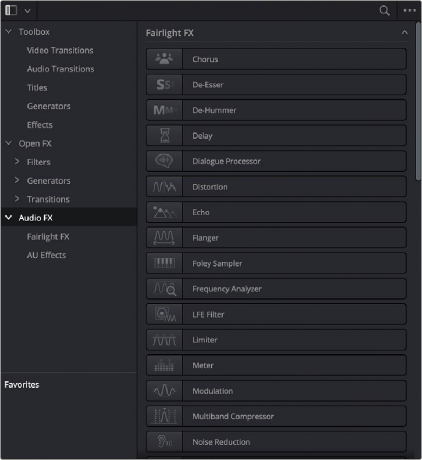Viewport: 422px width, 460px height.
Task: Choose the Dialogue Processor effect
Action: [276, 161]
